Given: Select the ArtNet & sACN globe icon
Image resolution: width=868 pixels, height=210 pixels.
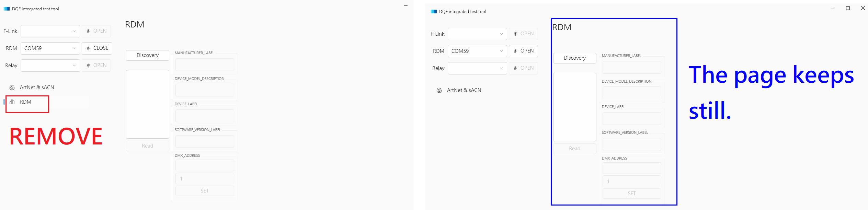Looking at the screenshot, I should (11, 87).
